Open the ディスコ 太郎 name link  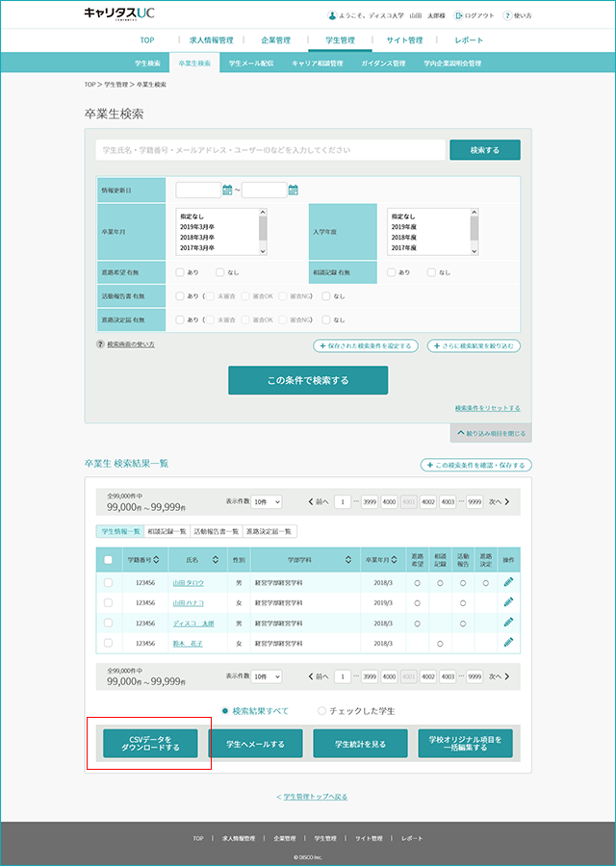[x=193, y=623]
